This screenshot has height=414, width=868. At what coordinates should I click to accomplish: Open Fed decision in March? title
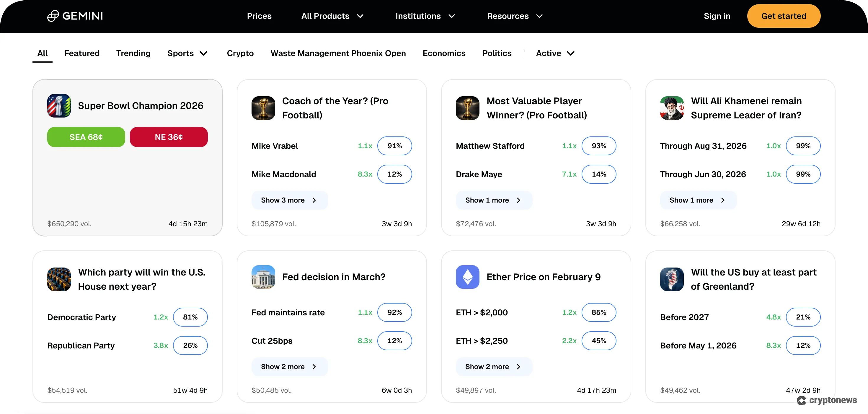[334, 277]
